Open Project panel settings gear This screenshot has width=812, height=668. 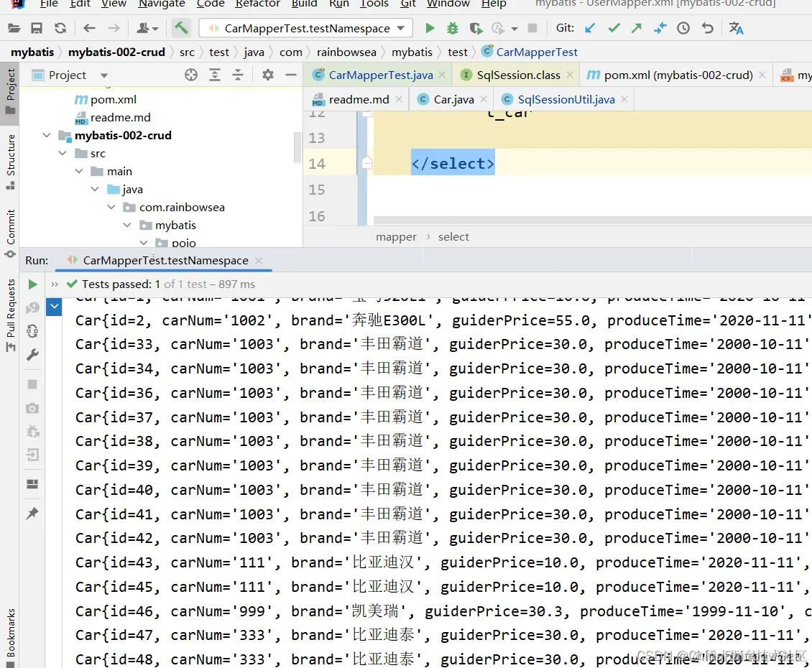268,75
